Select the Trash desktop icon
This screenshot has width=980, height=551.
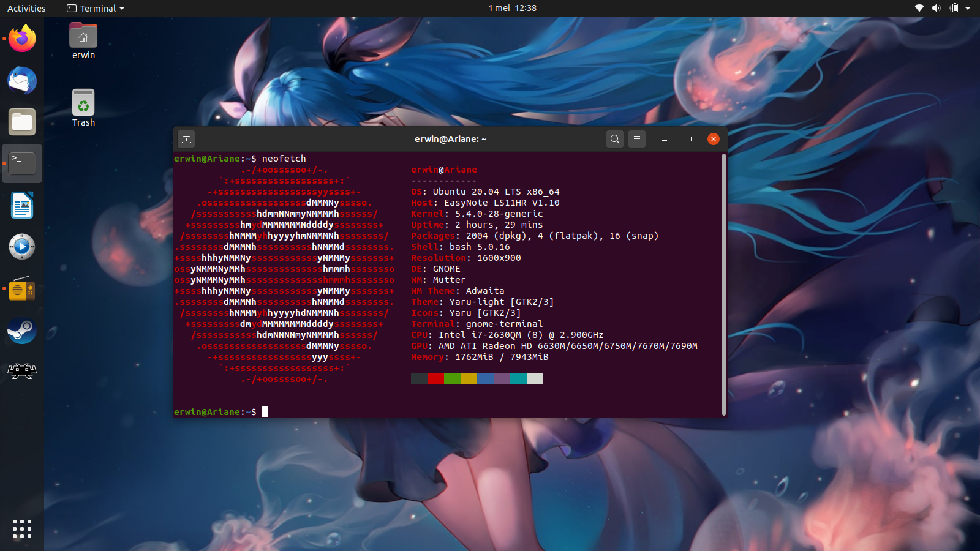[83, 104]
